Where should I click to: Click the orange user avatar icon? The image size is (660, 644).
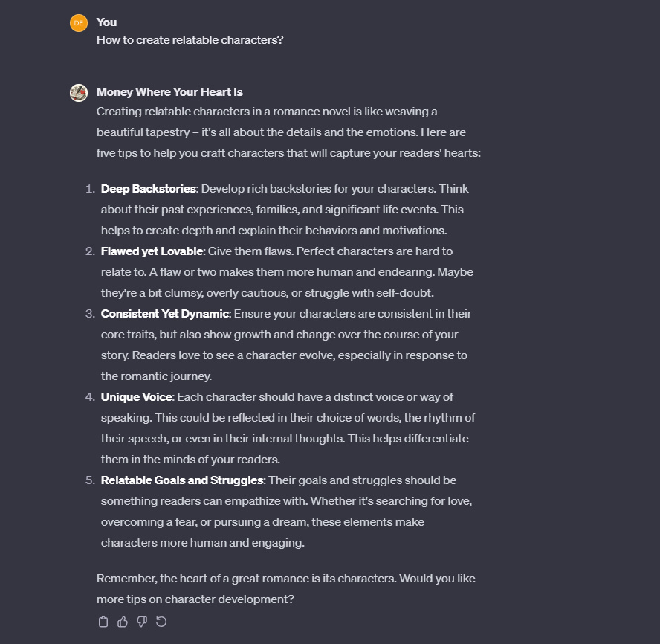point(79,23)
